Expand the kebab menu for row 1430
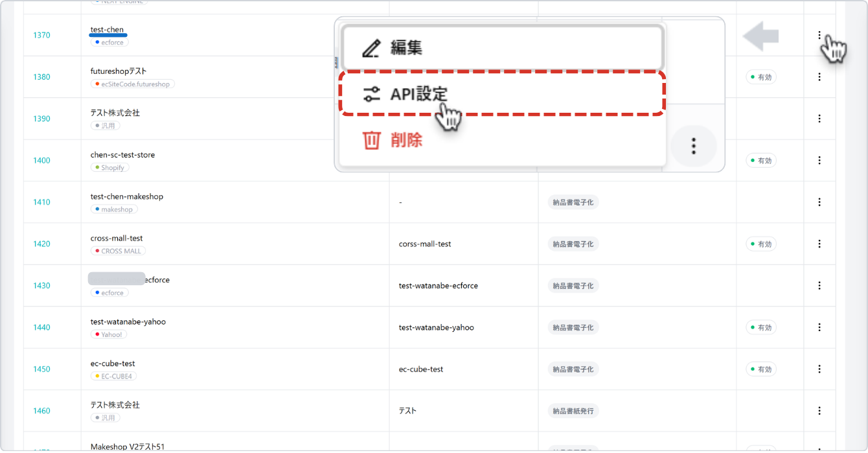 [x=819, y=286]
